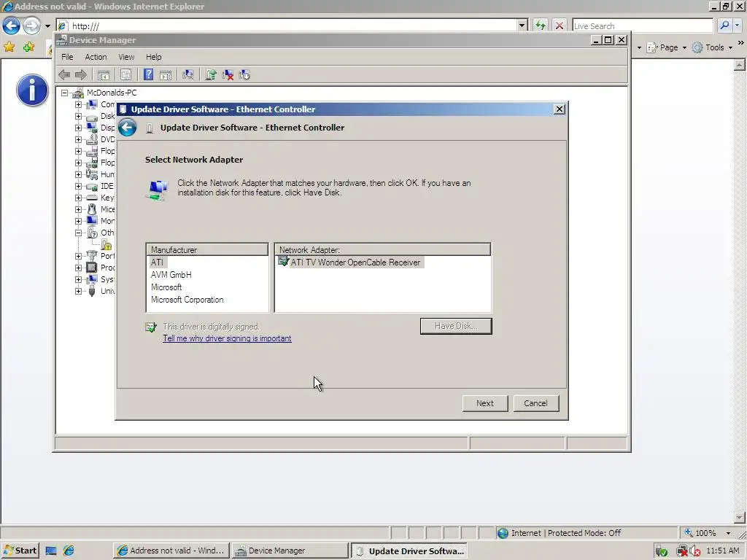The width and height of the screenshot is (747, 560).
Task: Select the Mice category icon
Action: pos(92,209)
